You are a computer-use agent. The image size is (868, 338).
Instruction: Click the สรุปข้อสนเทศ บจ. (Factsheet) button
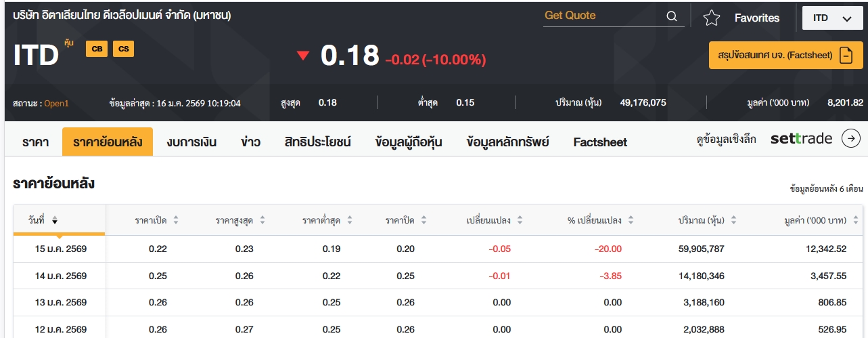click(785, 55)
